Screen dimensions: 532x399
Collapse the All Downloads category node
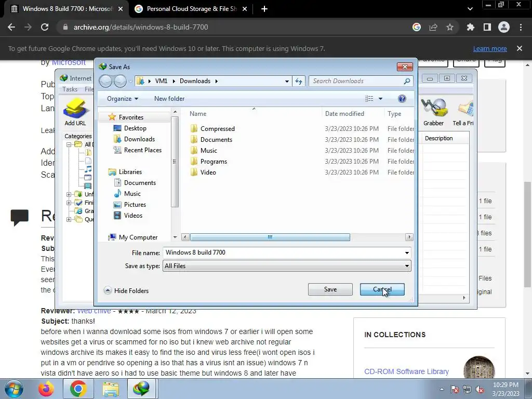tap(69, 144)
